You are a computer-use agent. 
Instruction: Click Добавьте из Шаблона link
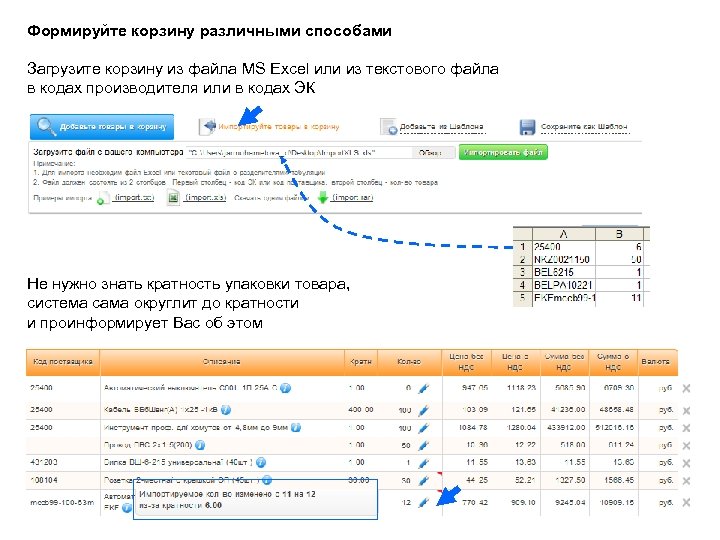(441, 126)
